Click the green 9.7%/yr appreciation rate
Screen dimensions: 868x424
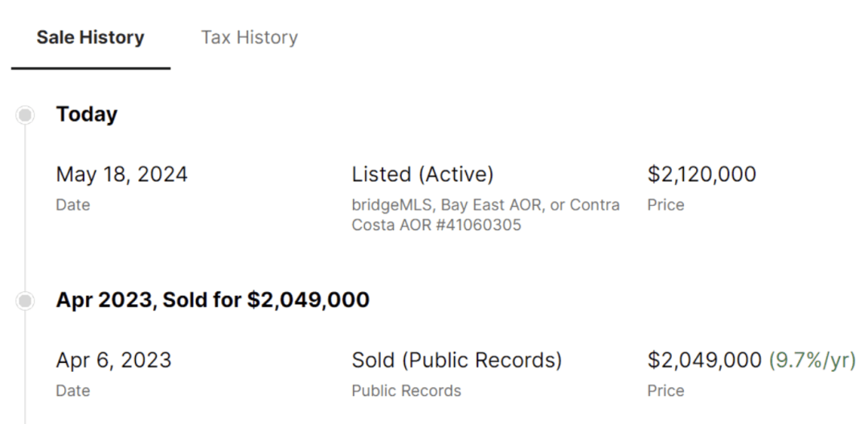point(812,360)
